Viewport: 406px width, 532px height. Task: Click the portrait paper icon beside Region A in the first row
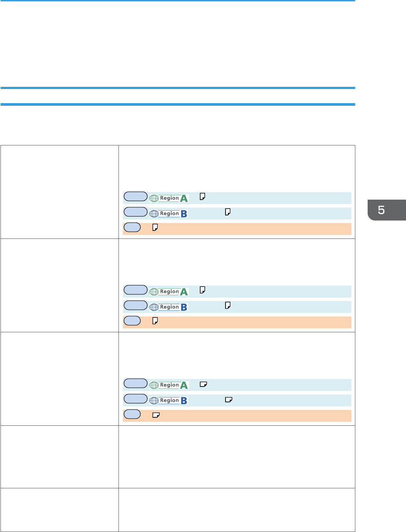[x=203, y=197]
